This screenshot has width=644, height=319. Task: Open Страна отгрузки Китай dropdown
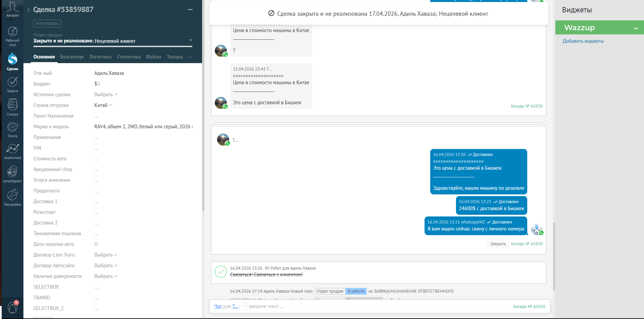[103, 105]
